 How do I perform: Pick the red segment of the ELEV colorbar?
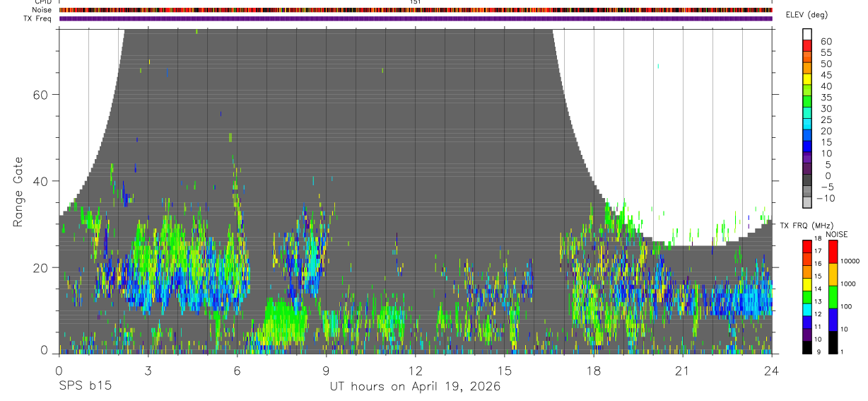click(x=807, y=45)
